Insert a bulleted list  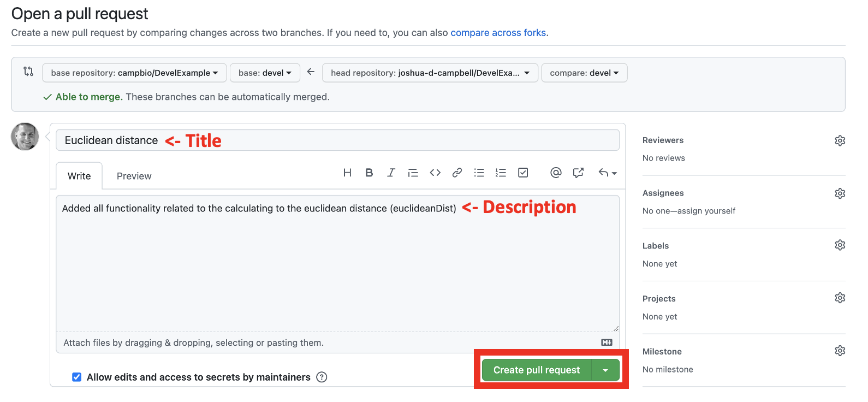(479, 173)
